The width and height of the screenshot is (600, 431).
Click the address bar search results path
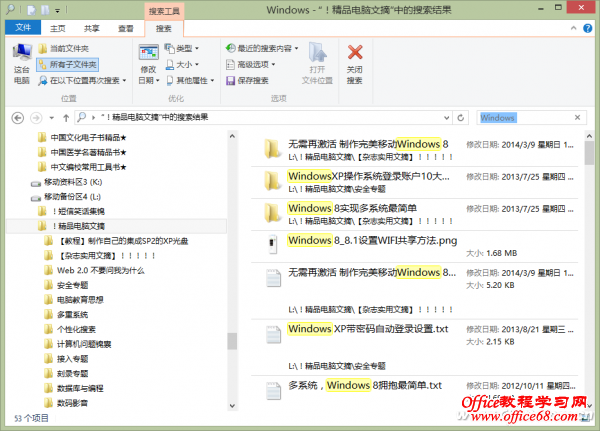point(154,117)
